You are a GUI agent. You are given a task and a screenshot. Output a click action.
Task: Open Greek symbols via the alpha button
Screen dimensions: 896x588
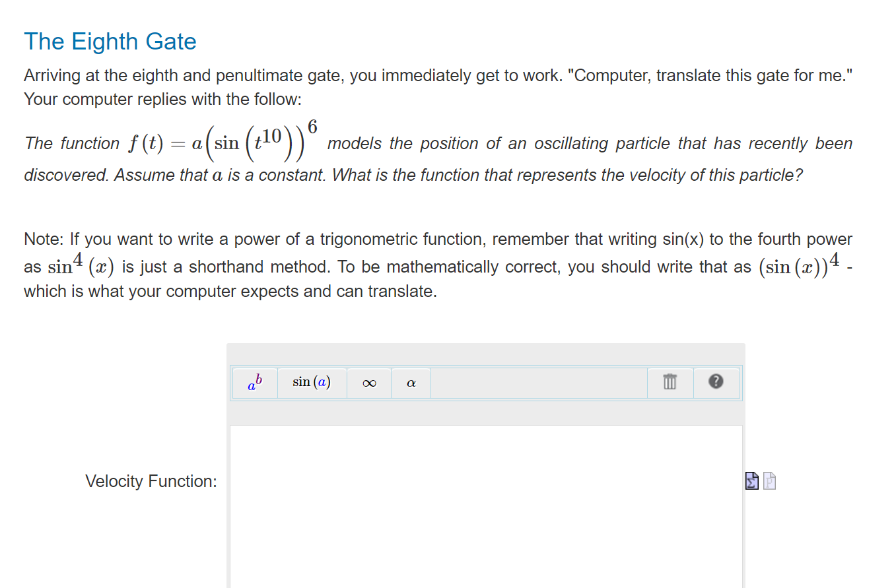click(411, 383)
